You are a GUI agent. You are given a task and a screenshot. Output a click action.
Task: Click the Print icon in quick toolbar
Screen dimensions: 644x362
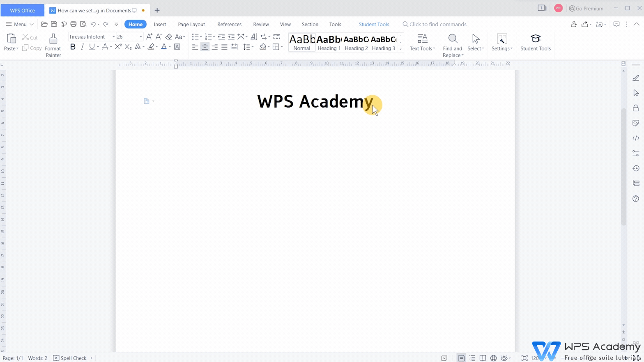point(74,24)
